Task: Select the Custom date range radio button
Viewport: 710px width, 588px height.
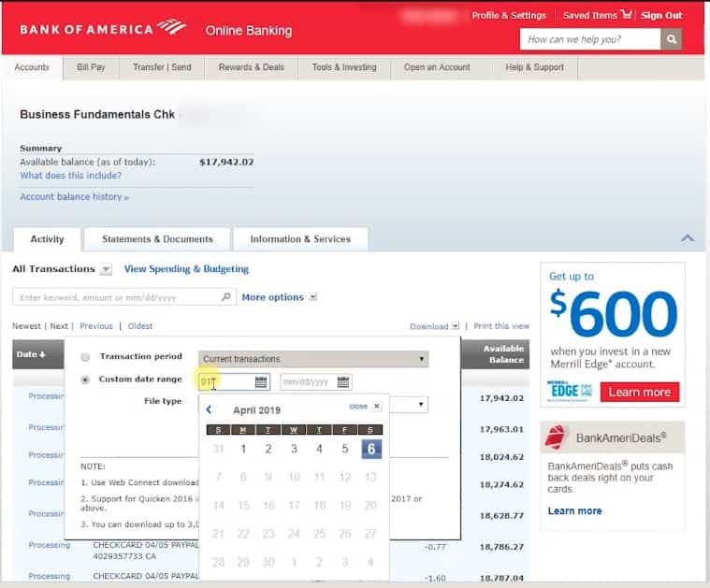Action: 85,380
